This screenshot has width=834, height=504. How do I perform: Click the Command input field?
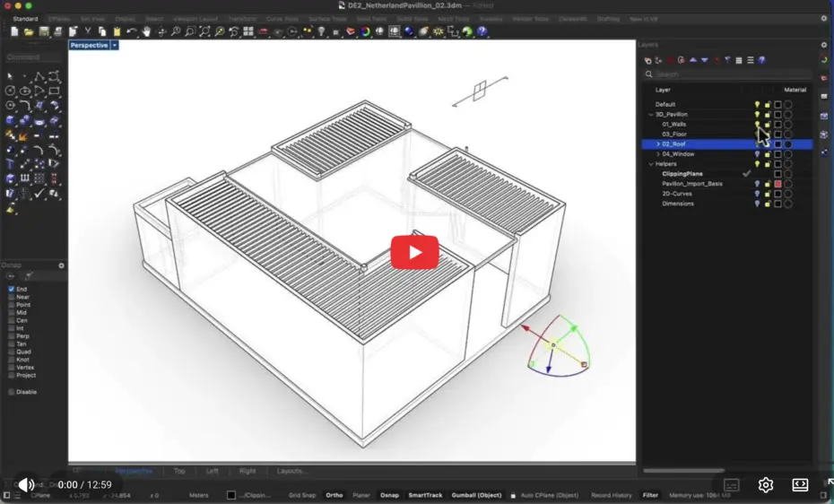click(33, 56)
